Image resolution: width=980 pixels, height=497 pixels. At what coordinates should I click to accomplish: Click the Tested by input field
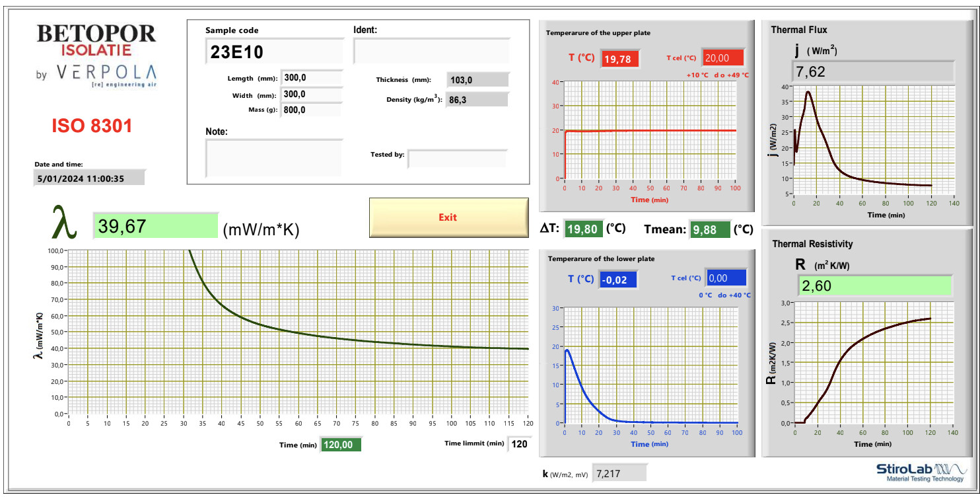(457, 159)
